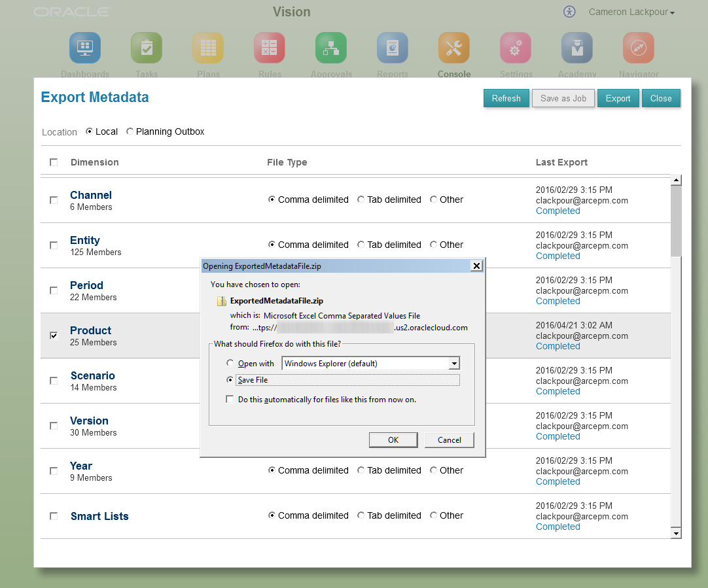The width and height of the screenshot is (708, 588).
Task: Choose Comma delimited for Year
Action: pos(272,470)
